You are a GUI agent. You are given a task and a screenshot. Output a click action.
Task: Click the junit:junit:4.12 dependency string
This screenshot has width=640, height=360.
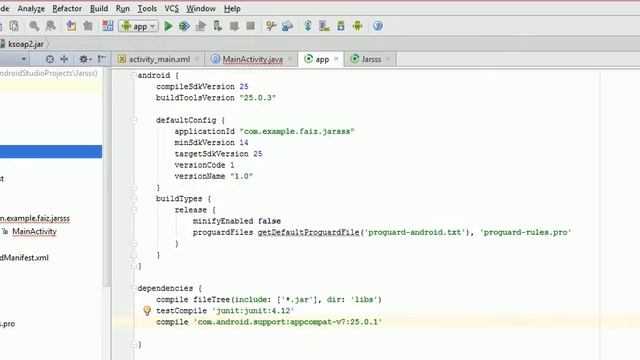[253, 311]
